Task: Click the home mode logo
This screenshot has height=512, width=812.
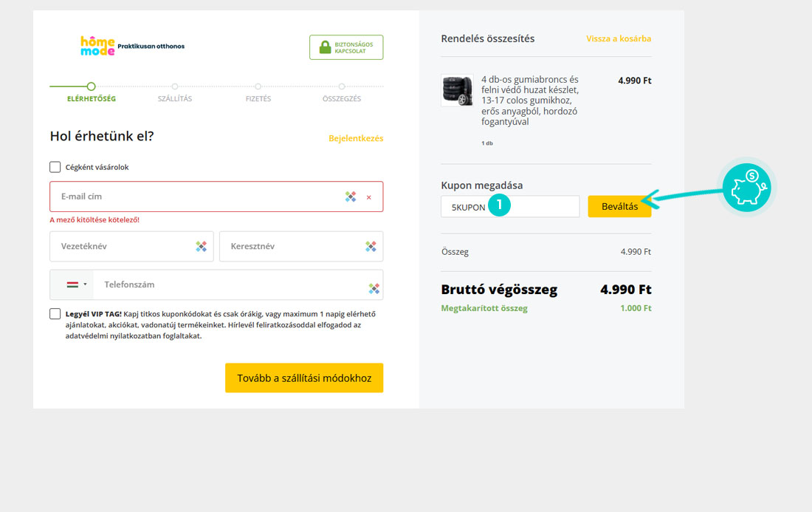Action: coord(98,46)
